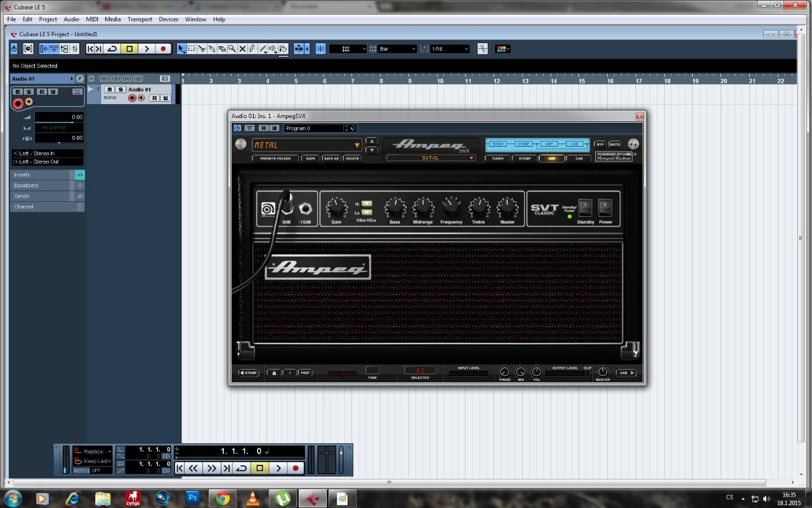812x508 pixels.
Task: Select the Range Selection tool
Action: (x=192, y=49)
